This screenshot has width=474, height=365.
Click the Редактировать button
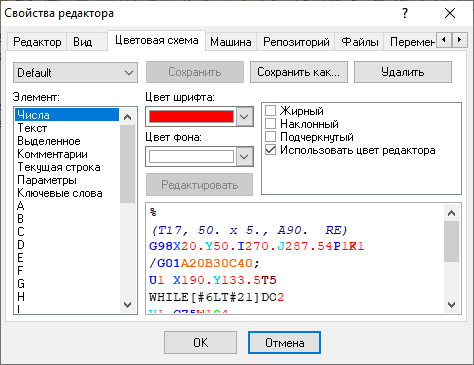pos(199,185)
